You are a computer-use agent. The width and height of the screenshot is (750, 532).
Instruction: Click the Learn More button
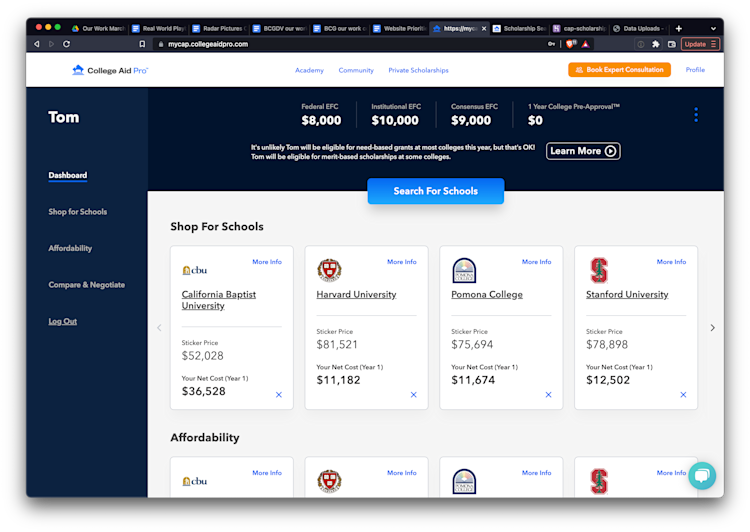coord(583,151)
